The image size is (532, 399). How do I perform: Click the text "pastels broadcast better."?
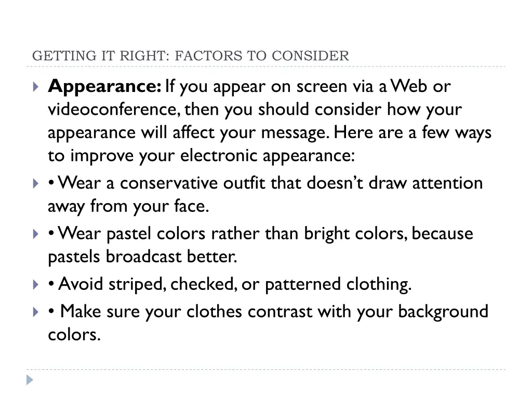(142, 257)
